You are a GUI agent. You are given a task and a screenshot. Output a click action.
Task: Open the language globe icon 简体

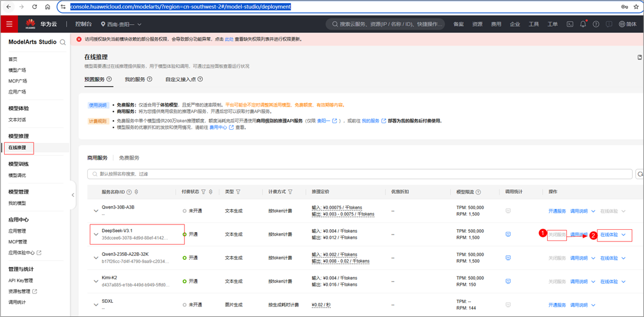point(628,24)
